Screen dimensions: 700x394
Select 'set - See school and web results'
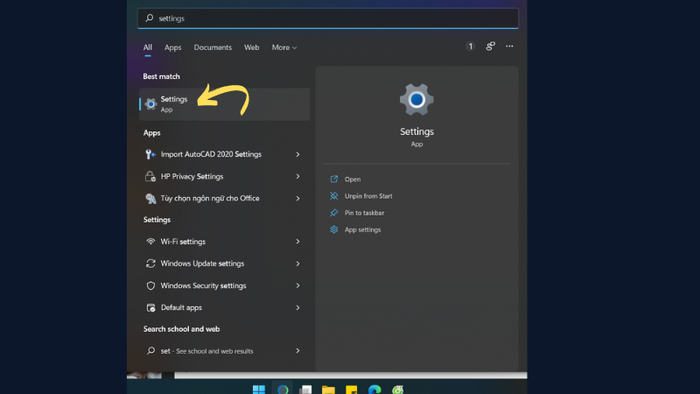click(x=224, y=351)
